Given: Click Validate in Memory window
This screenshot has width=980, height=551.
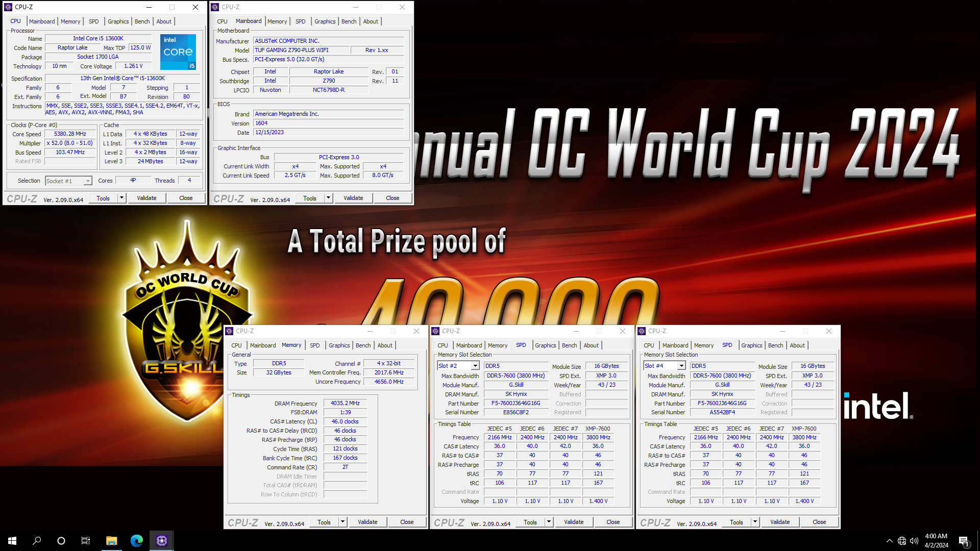Looking at the screenshot, I should click(x=367, y=522).
